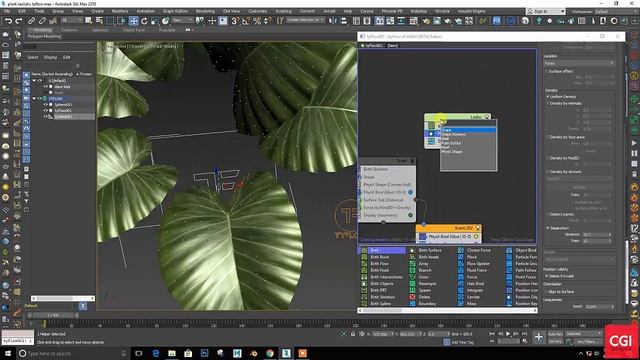Toggle visibility eye of Sphere001
The image size is (640, 360).
click(45, 104)
